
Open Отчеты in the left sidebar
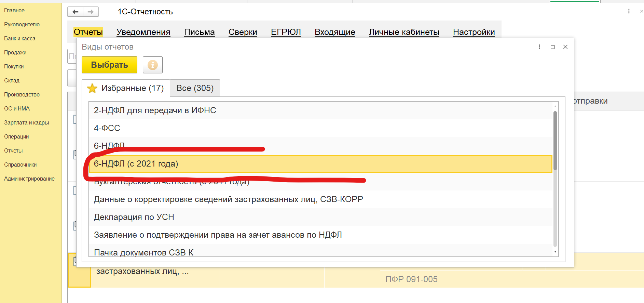[x=13, y=151]
